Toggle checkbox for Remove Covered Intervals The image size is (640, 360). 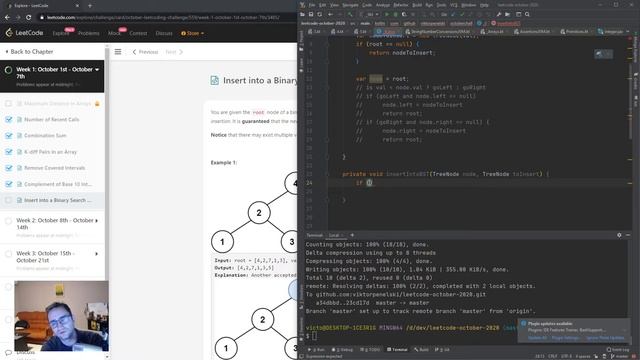tap(9, 168)
